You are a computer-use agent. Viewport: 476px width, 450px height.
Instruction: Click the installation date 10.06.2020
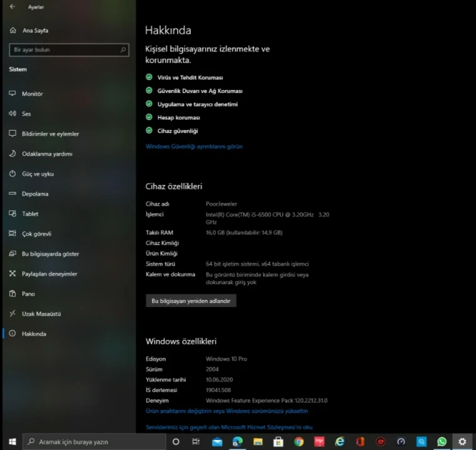click(x=219, y=379)
